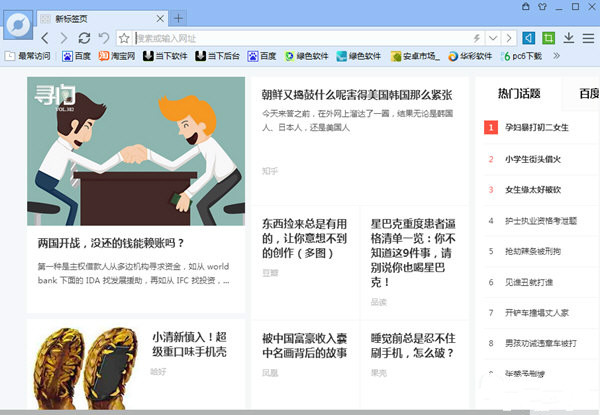Viewport: 600px width, 415px height.
Task: Click the address bar input field
Action: tap(300, 38)
